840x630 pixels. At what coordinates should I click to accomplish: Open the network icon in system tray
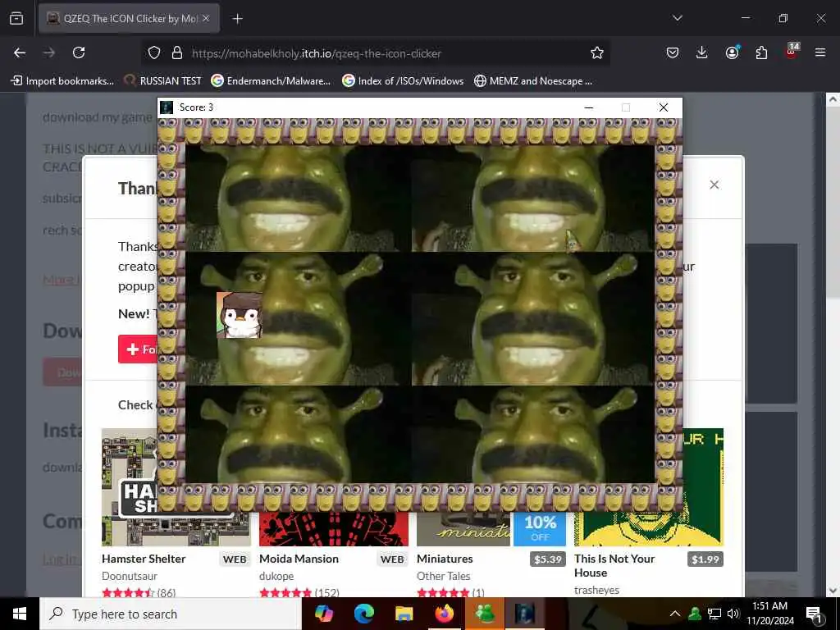(x=714, y=614)
